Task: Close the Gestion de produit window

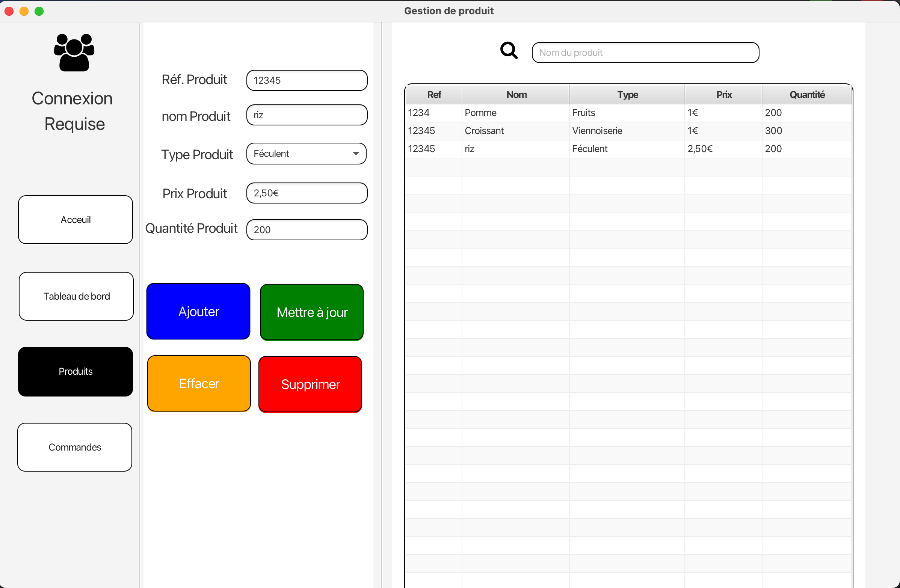Action: point(9,11)
